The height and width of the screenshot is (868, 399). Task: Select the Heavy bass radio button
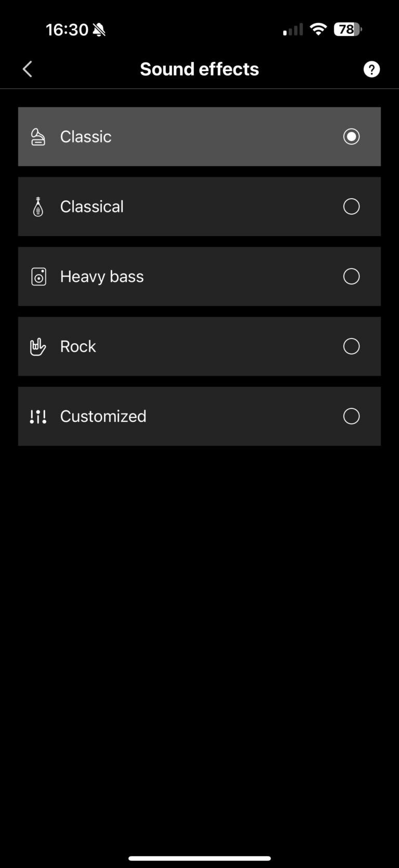coord(351,277)
